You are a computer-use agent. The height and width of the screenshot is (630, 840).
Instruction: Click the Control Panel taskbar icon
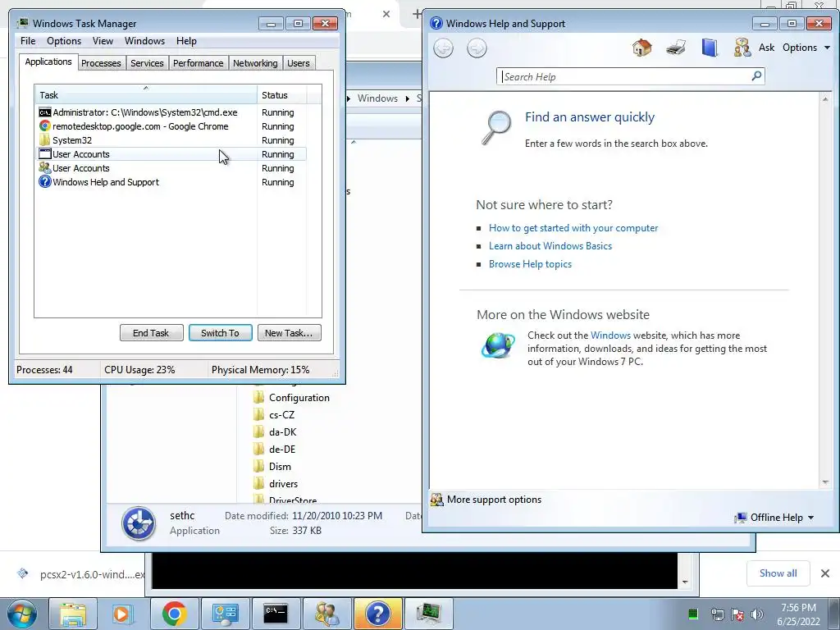coord(225,614)
